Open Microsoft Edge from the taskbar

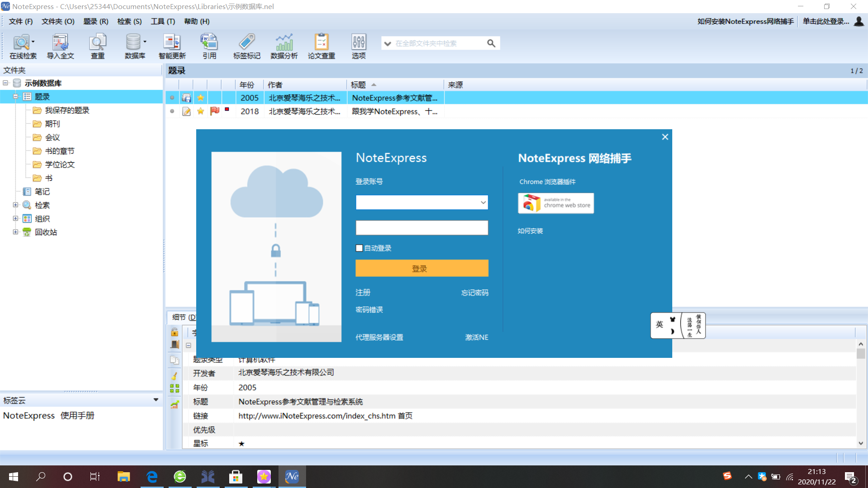(x=152, y=476)
